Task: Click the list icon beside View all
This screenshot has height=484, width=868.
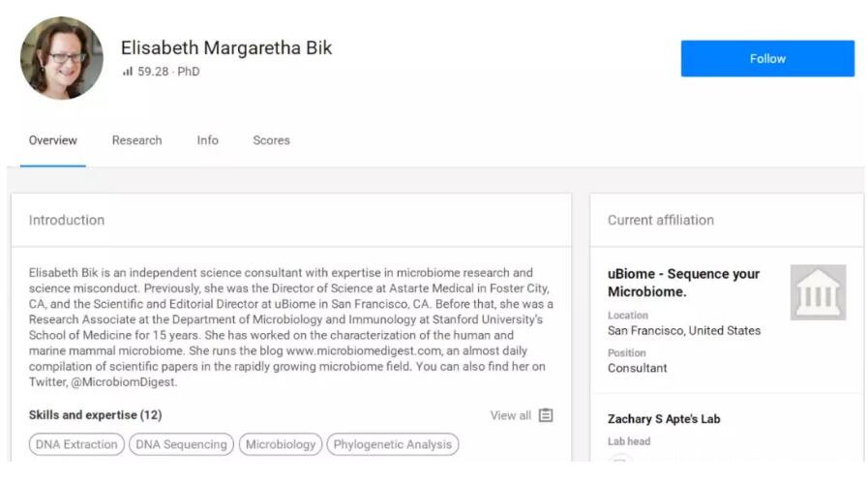Action: click(546, 415)
